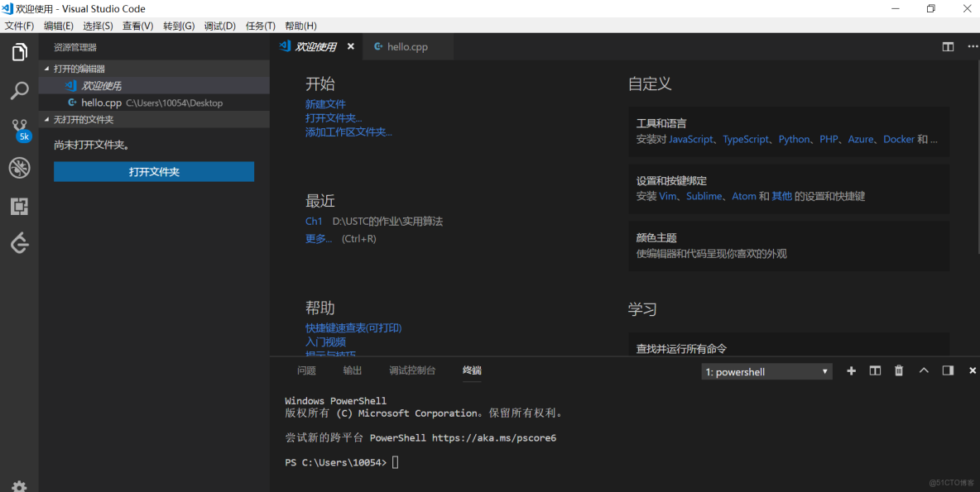Screen dimensions: 980x492
Task: Click the GitLens icon in activity bar
Action: tap(19, 244)
